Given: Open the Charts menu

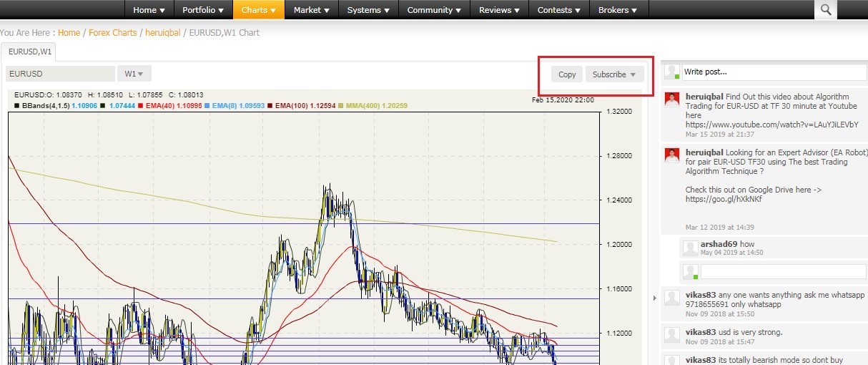Looking at the screenshot, I should click(x=258, y=10).
